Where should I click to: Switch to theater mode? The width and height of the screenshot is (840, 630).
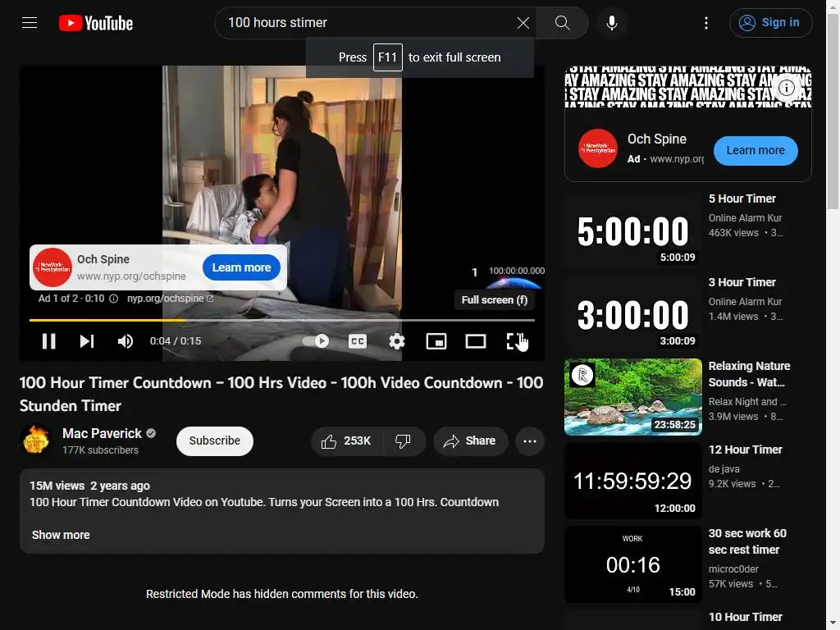point(476,341)
